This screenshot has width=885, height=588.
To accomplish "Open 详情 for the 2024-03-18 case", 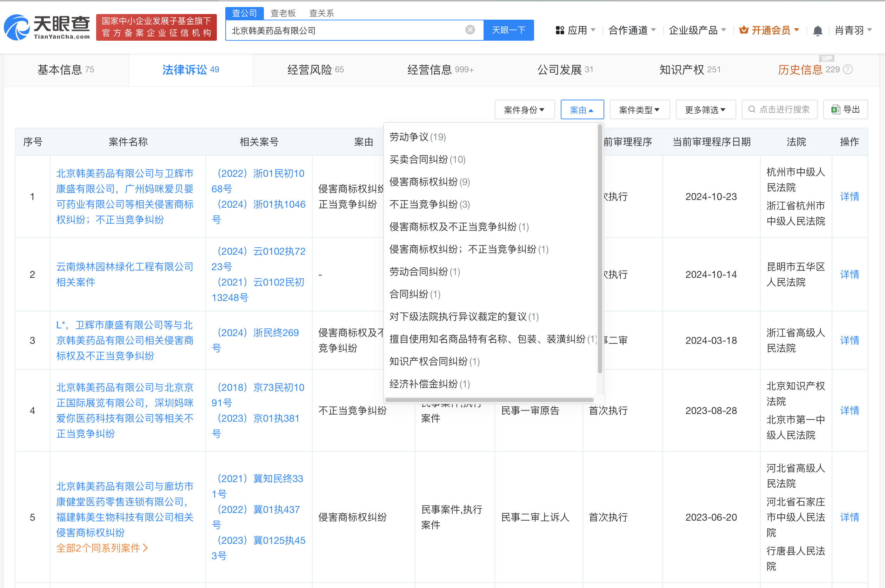I will pos(849,340).
